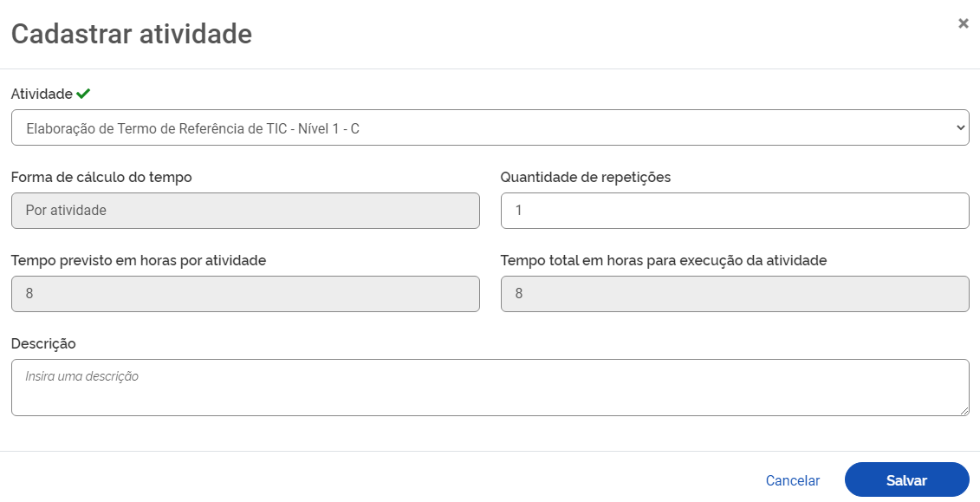The height and width of the screenshot is (502, 980).
Task: Click the Atividade field label
Action: point(42,94)
